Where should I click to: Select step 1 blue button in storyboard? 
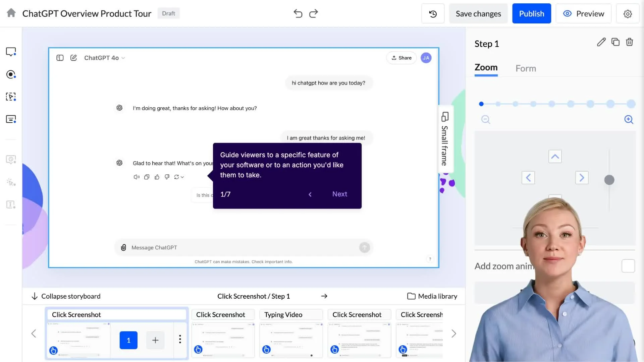click(x=128, y=340)
